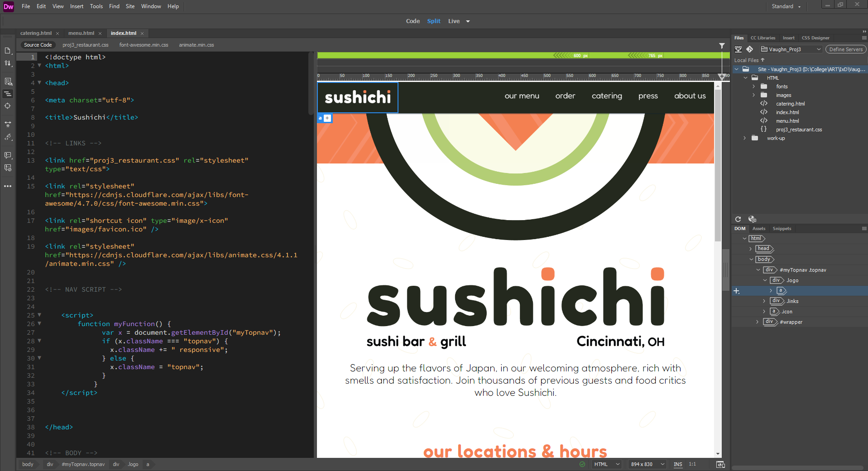Open the Files panel options menu icon

coord(864,38)
